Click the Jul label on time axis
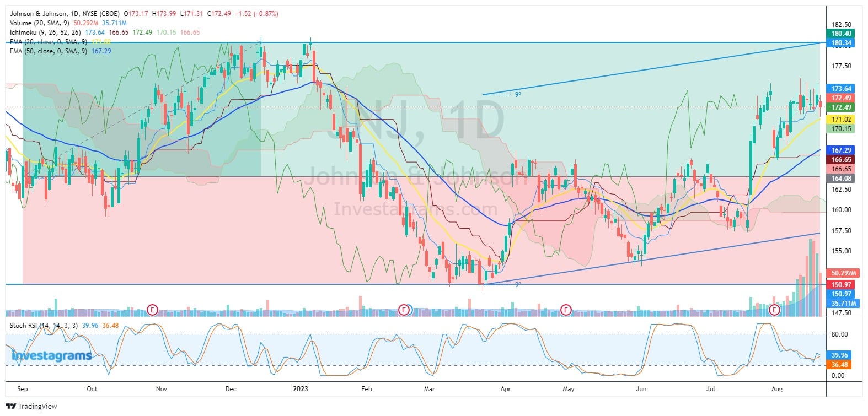Viewport: 868px width, 416px height. pos(711,389)
